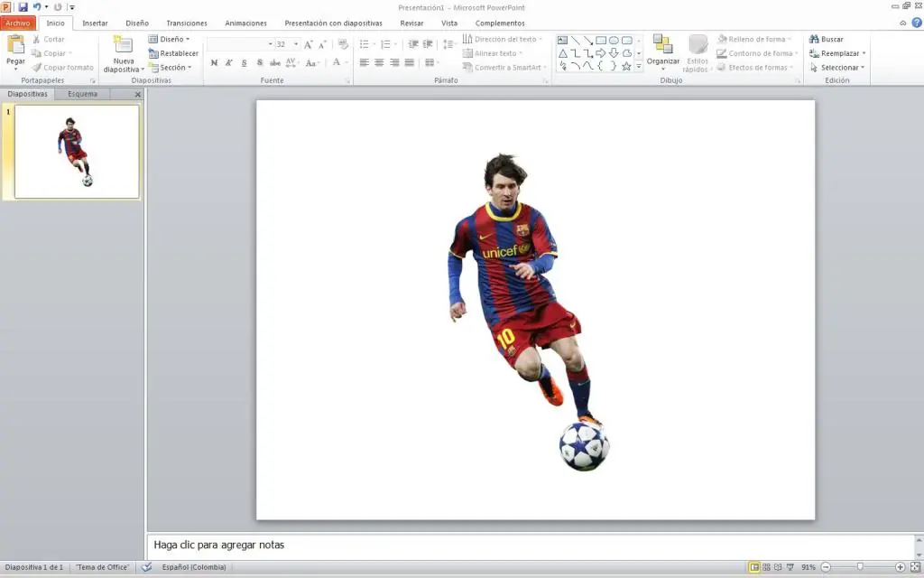This screenshot has height=578, width=924.
Task: Select the triangle shape in shapes gallery
Action: coord(563,53)
